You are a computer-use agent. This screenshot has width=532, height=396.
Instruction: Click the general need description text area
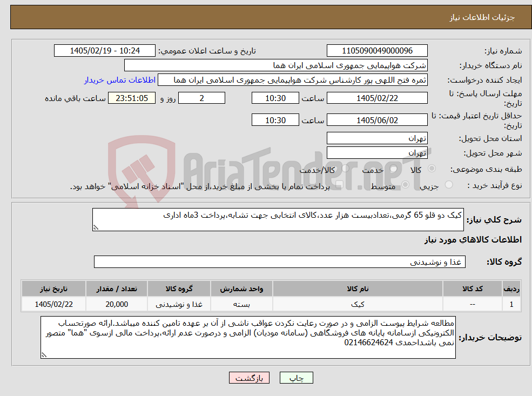(278, 219)
